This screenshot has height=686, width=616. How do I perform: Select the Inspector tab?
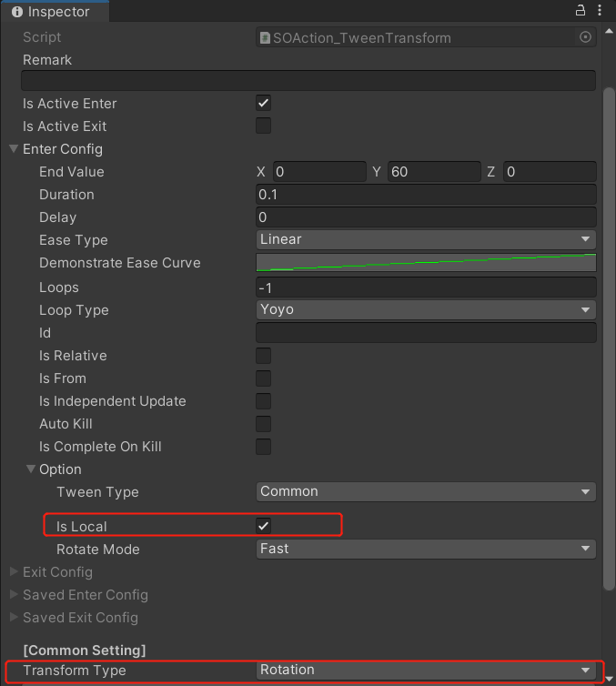(55, 12)
